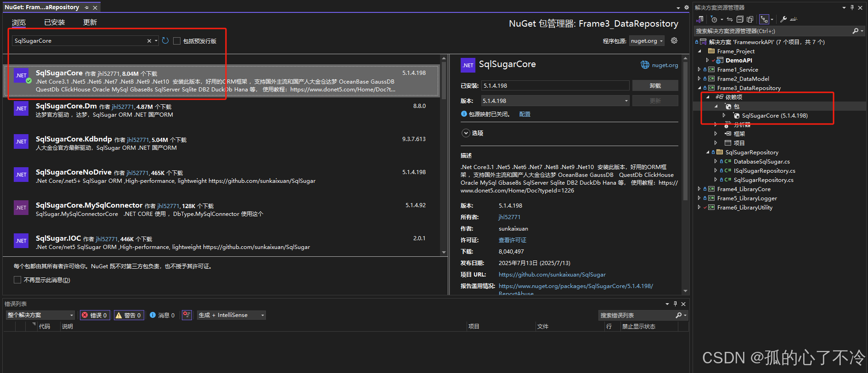Toggle the Warnings 0 filter button
This screenshot has height=373, width=868.
[129, 315]
